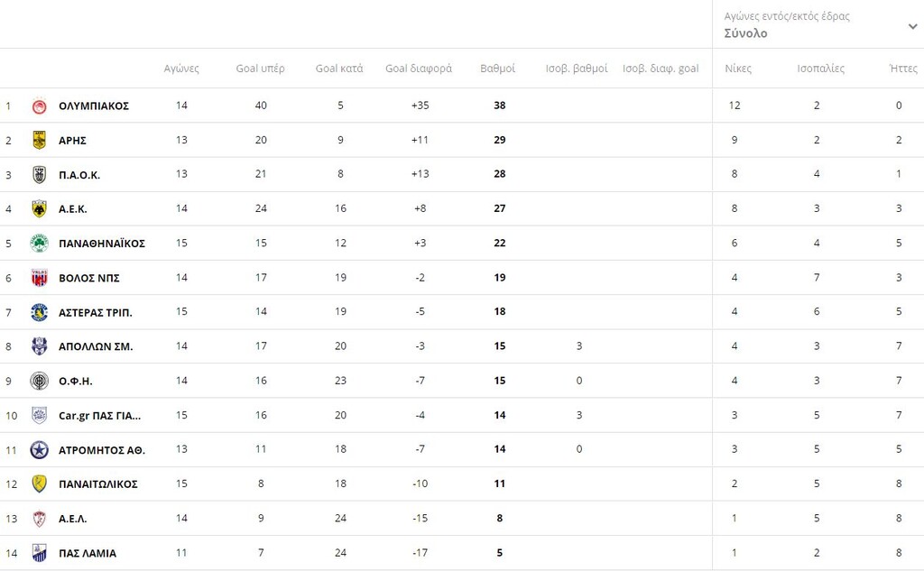Screen dimensions: 924x571
Task: Select the Νίκες column header
Action: [x=738, y=69]
